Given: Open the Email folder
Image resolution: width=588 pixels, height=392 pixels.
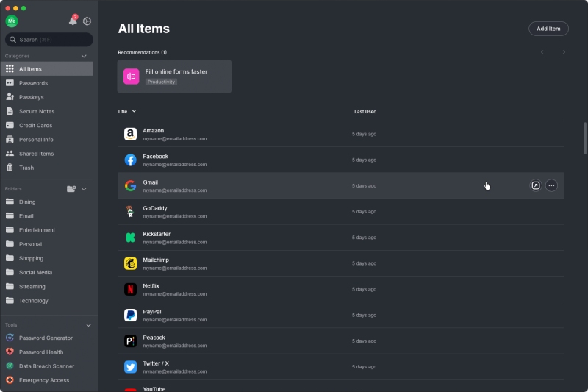Looking at the screenshot, I should (47, 216).
